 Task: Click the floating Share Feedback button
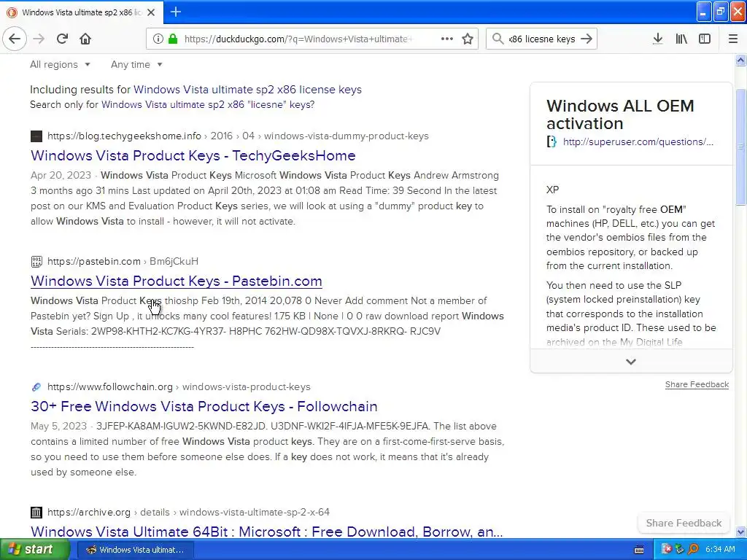point(684,523)
